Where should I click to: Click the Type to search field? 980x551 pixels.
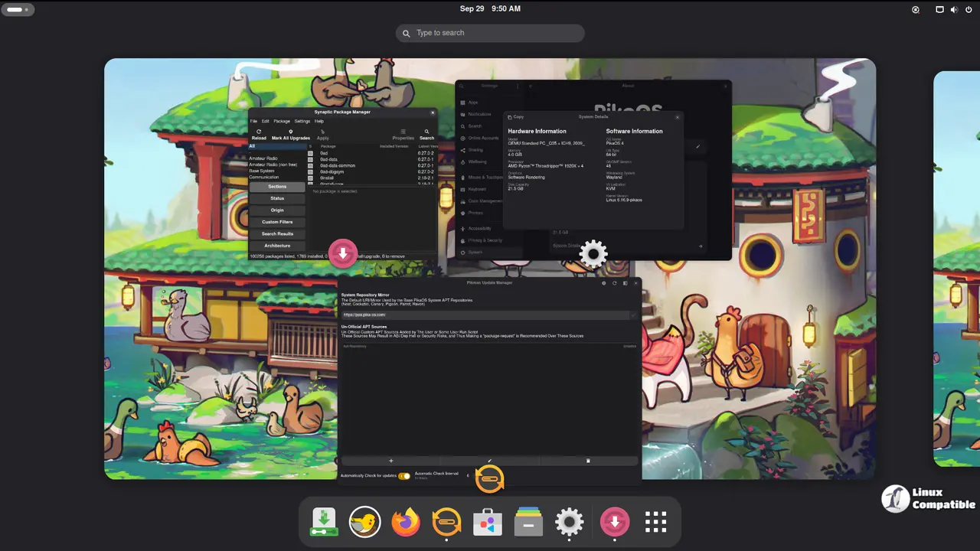point(490,33)
